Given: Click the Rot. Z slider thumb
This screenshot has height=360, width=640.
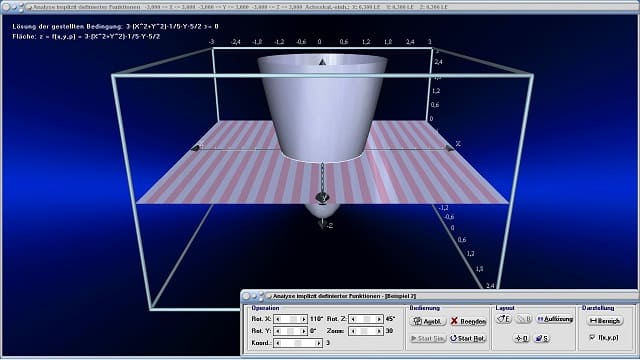Looking at the screenshot, I should [x=367, y=319].
